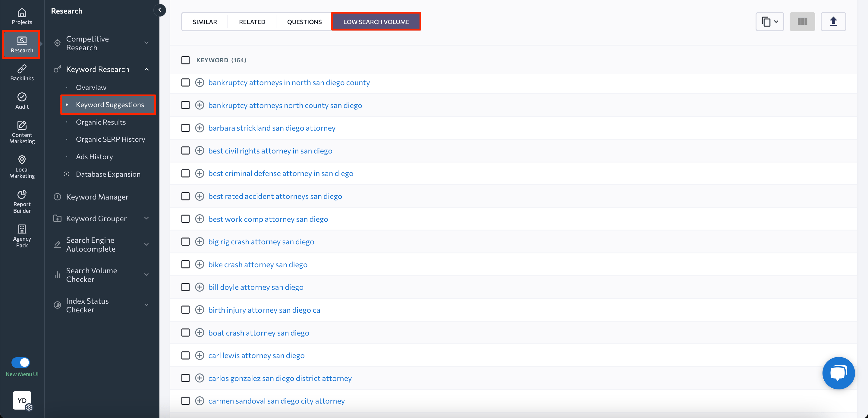Open Backlinks section in sidebar

[x=22, y=72]
